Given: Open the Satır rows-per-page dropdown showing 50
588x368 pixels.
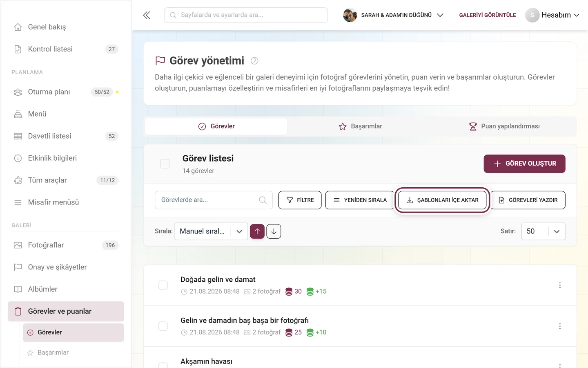Looking at the screenshot, I should [x=543, y=231].
